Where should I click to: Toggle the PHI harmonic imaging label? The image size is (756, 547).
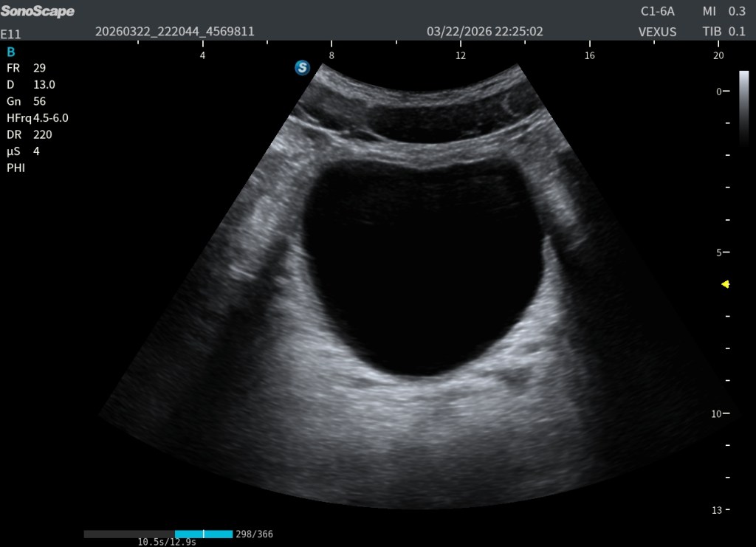[15, 168]
